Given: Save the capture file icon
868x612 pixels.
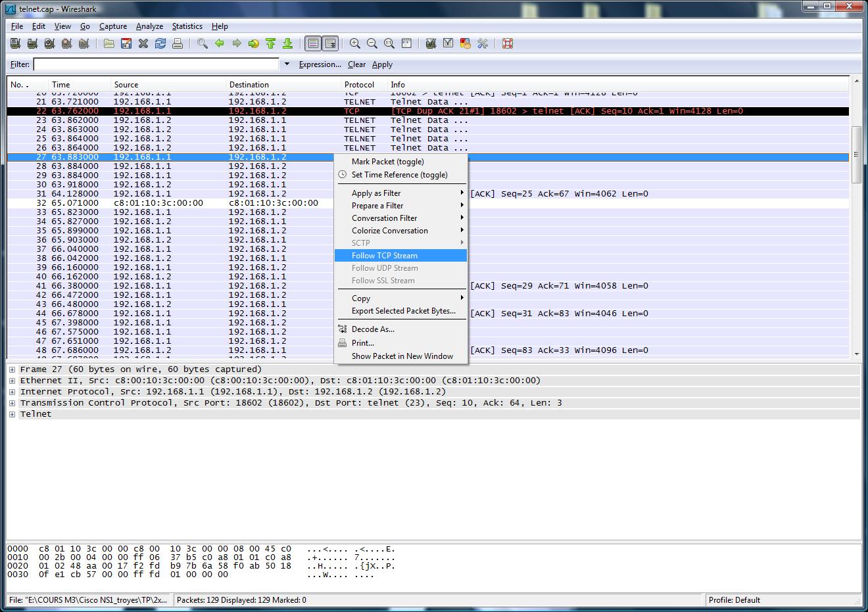Looking at the screenshot, I should click(126, 43).
